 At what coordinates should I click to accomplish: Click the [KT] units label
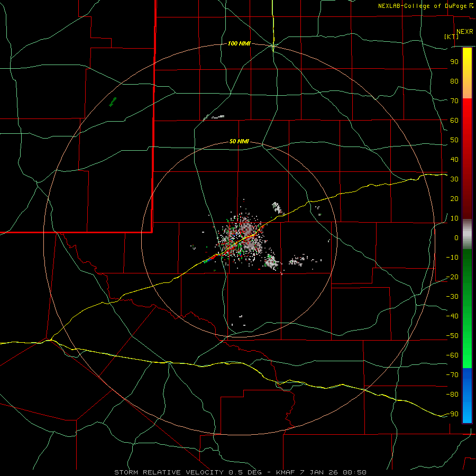451,36
